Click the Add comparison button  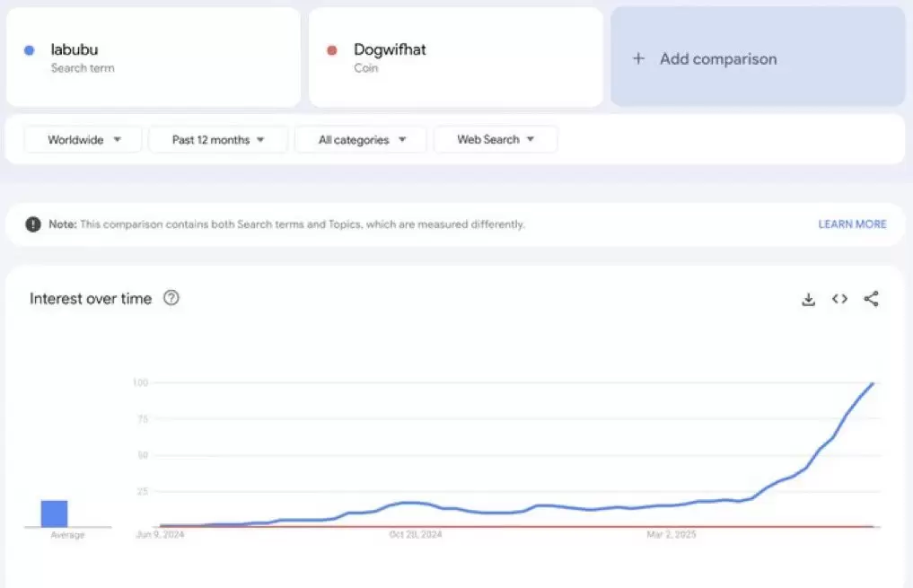[x=757, y=57]
